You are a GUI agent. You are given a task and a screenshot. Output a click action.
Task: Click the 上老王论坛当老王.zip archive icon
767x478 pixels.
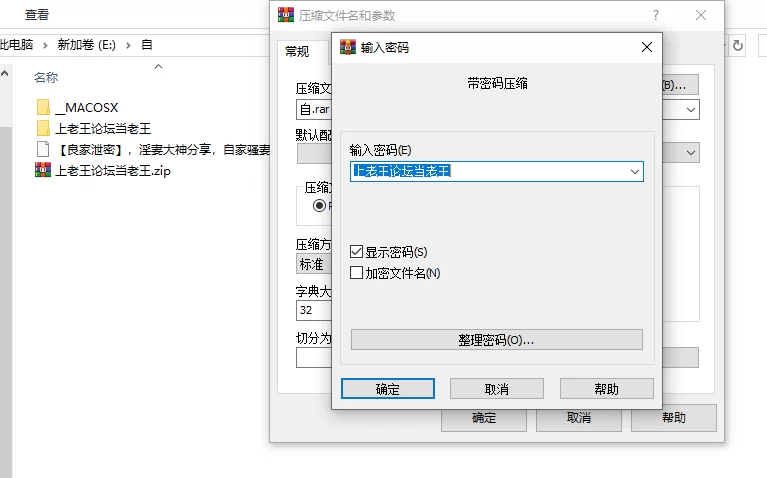coord(42,170)
